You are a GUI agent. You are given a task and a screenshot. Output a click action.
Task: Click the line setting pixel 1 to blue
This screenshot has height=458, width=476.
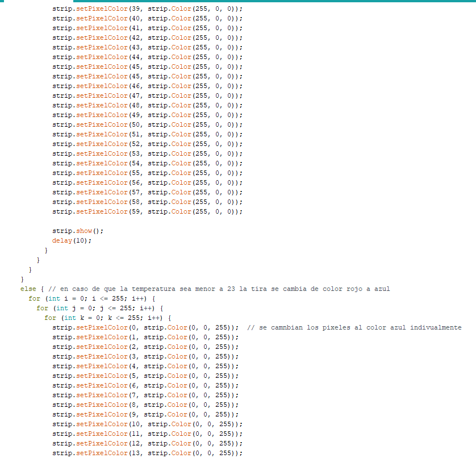pyautogui.click(x=145, y=338)
